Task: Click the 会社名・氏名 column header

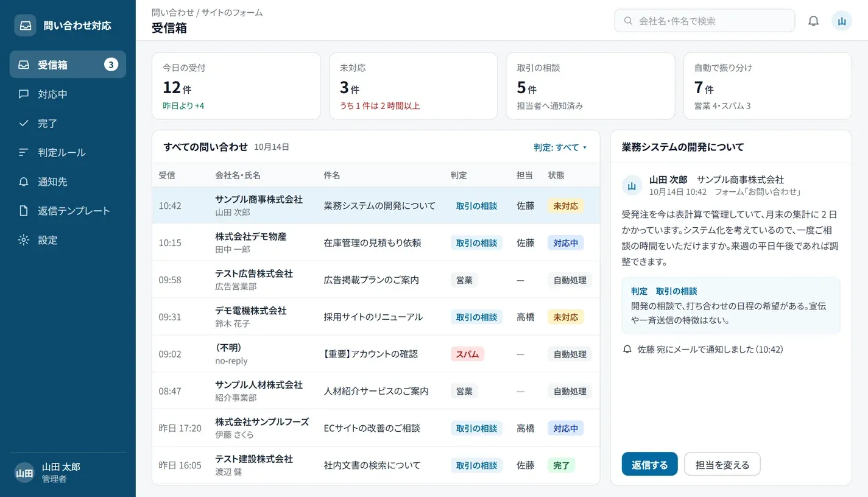Action: (x=238, y=175)
